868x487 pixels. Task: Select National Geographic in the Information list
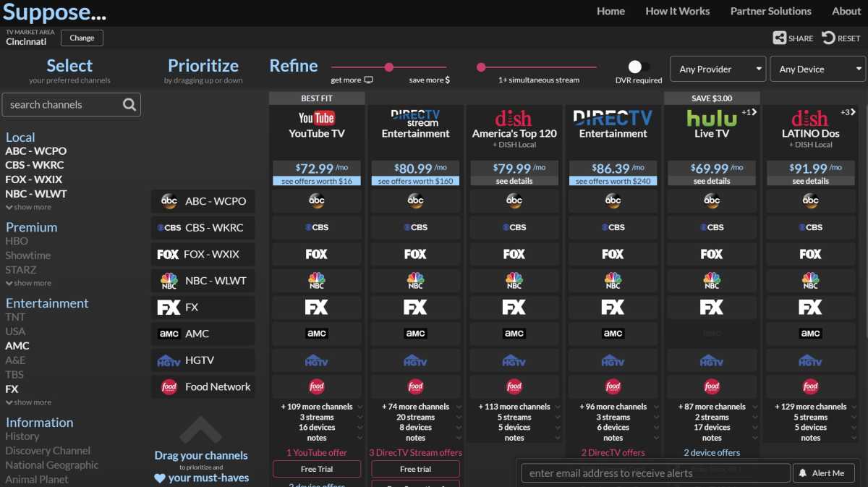point(52,465)
